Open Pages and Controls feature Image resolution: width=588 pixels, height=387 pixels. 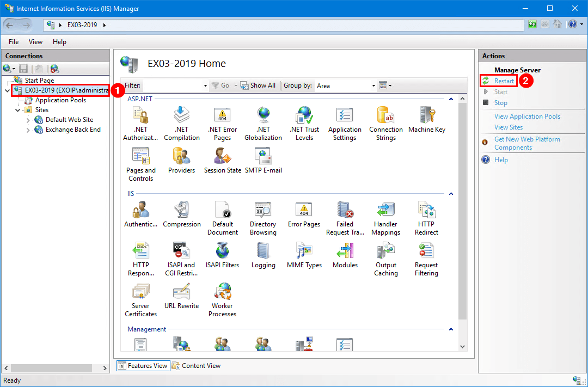click(x=140, y=164)
